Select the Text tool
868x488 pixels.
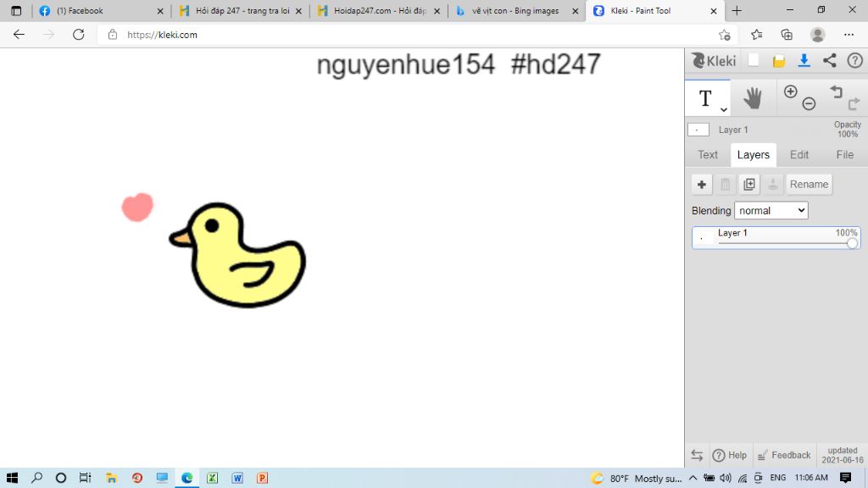pos(705,98)
